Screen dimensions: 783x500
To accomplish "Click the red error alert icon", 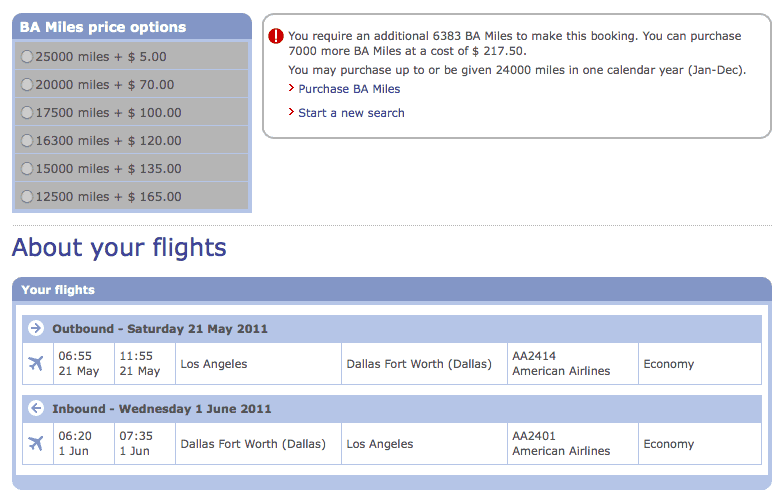I will click(x=277, y=36).
